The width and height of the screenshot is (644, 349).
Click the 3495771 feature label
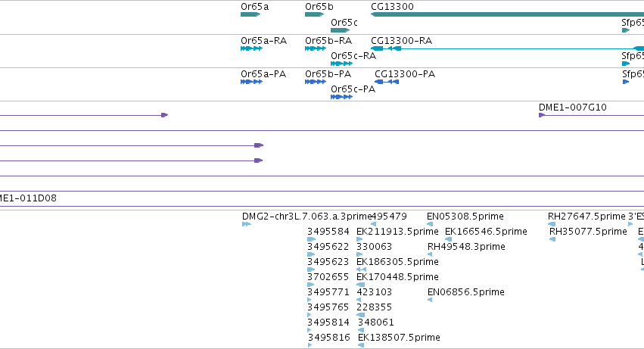pos(328,292)
